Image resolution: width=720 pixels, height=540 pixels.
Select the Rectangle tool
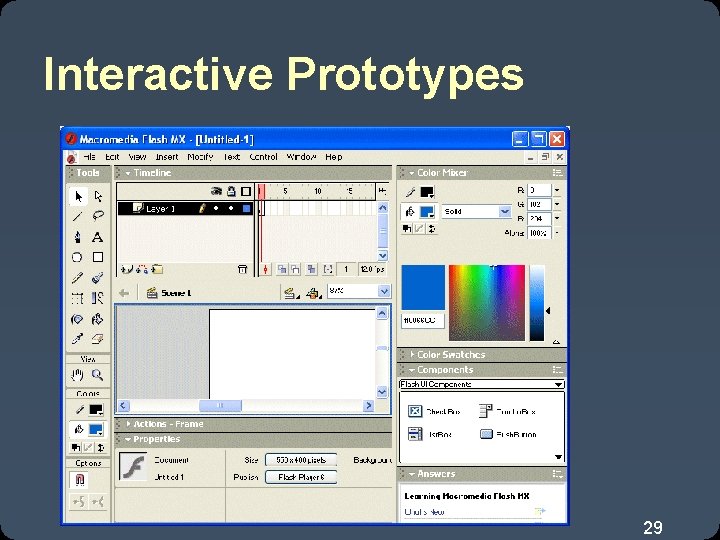click(x=97, y=257)
